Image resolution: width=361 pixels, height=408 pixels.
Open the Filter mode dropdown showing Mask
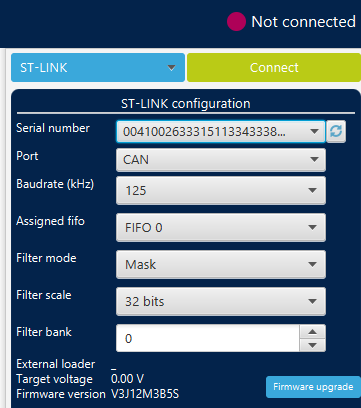221,265
